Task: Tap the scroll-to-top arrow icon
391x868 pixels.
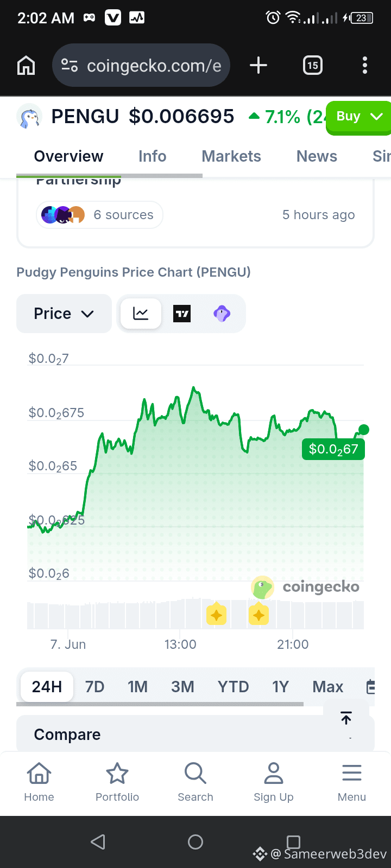Action: tap(346, 718)
